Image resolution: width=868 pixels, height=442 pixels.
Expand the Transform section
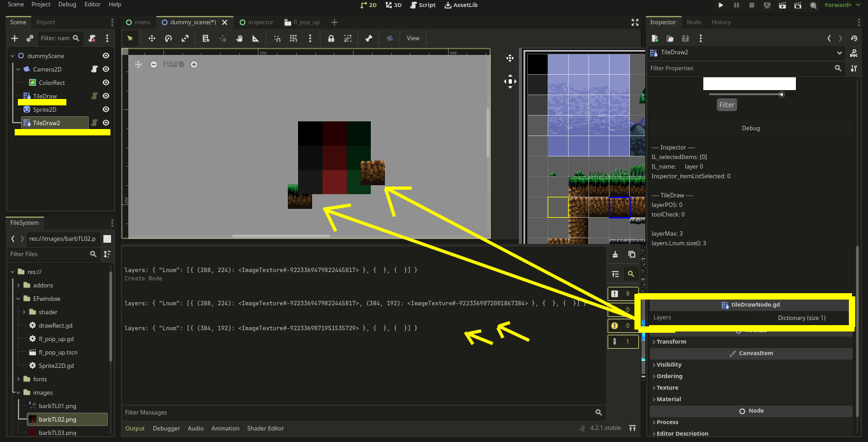click(751, 342)
